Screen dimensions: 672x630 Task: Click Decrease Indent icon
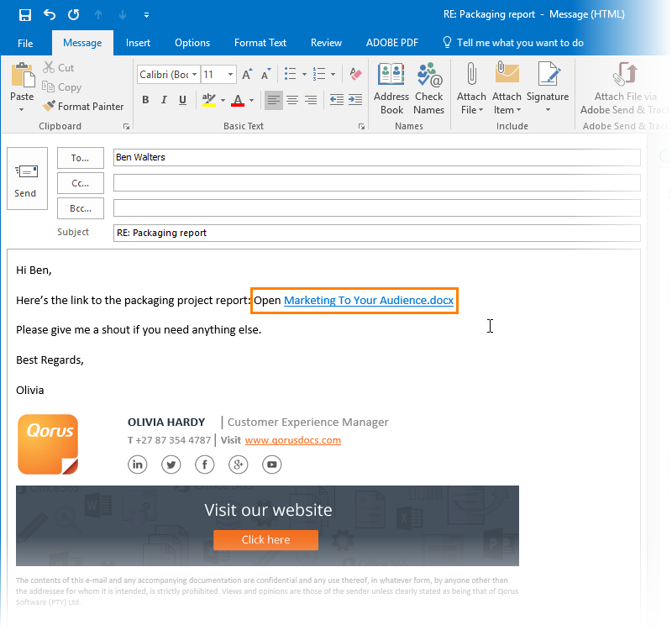[x=337, y=100]
